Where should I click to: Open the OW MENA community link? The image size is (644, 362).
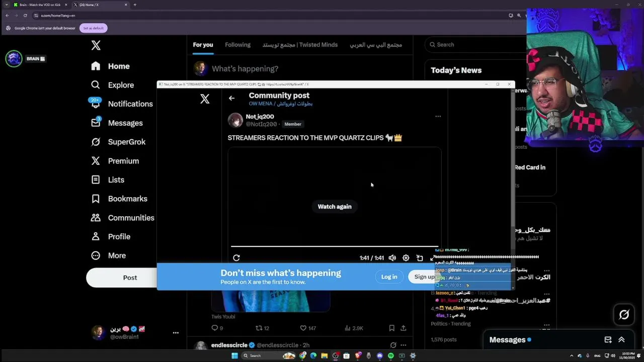coord(280,104)
